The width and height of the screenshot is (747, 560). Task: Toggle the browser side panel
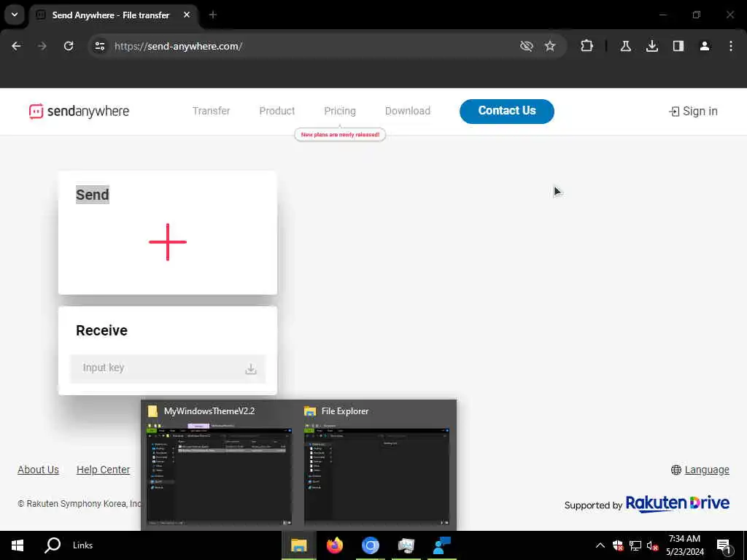pyautogui.click(x=678, y=46)
